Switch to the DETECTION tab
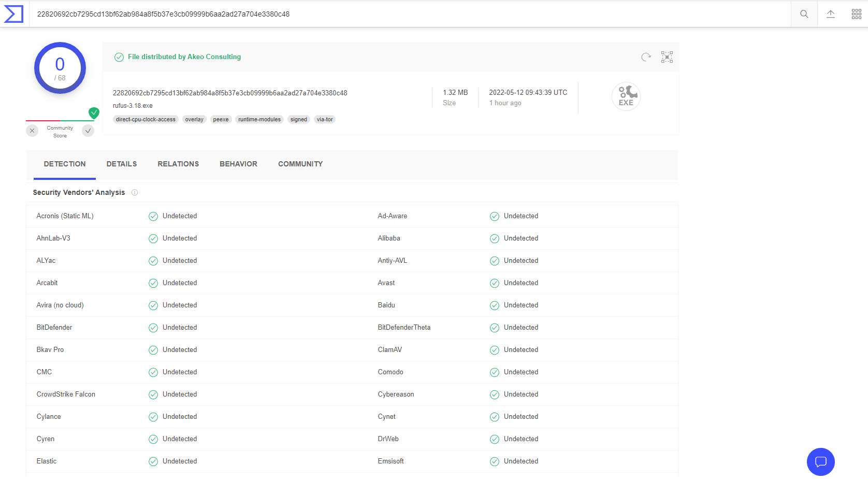868x479 pixels. click(x=65, y=164)
